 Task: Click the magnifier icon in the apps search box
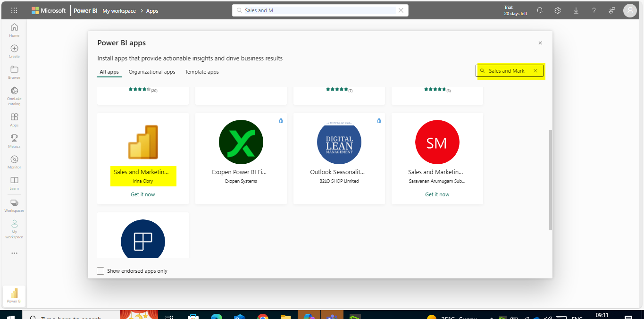(x=482, y=71)
